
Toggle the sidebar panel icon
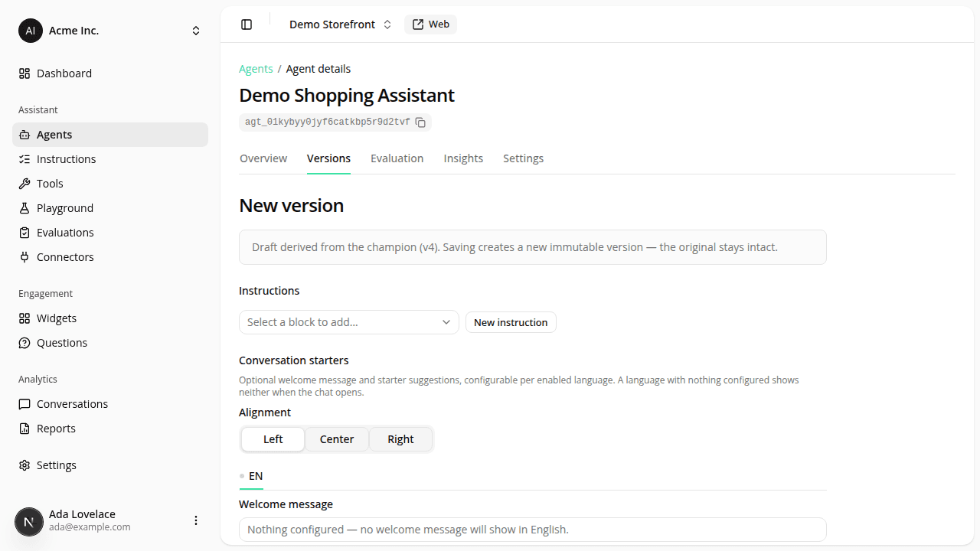coord(247,24)
